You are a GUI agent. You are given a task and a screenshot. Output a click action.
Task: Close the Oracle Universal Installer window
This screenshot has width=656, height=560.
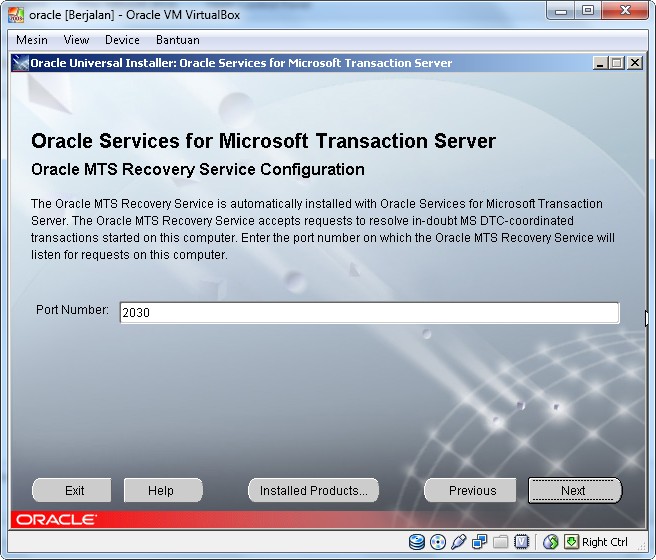[635, 63]
